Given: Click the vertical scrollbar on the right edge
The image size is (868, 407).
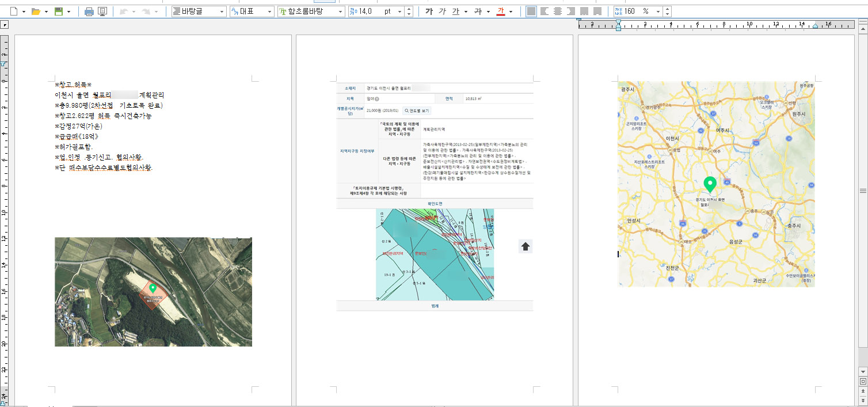Looking at the screenshot, I should (x=863, y=191).
